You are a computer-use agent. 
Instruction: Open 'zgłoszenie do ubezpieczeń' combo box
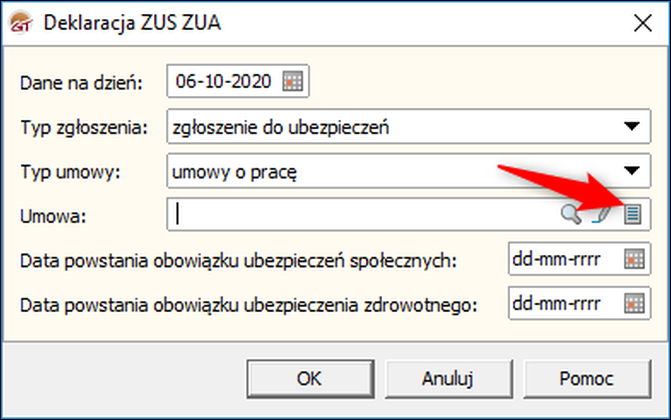tap(409, 126)
